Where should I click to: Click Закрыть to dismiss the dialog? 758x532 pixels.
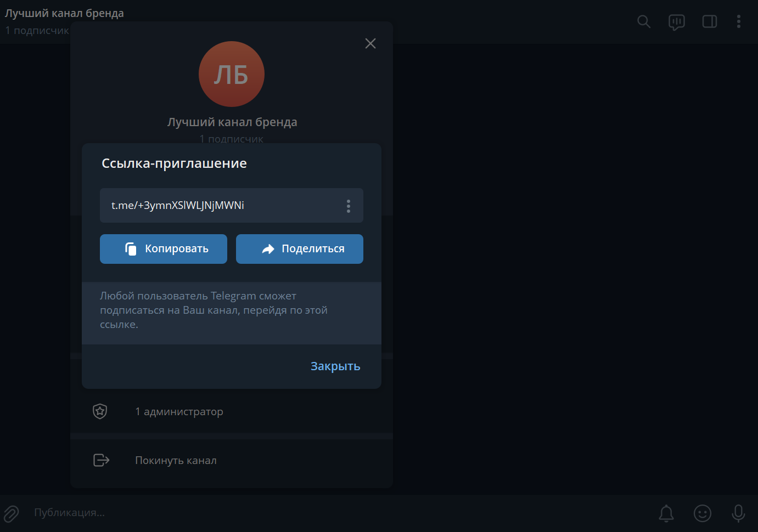(x=335, y=366)
